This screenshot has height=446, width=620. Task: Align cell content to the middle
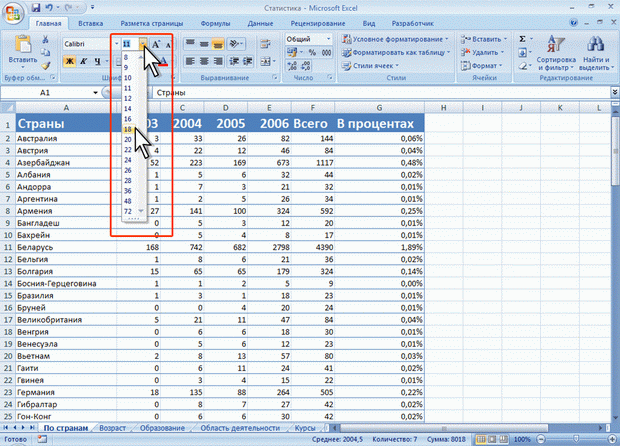tap(204, 43)
